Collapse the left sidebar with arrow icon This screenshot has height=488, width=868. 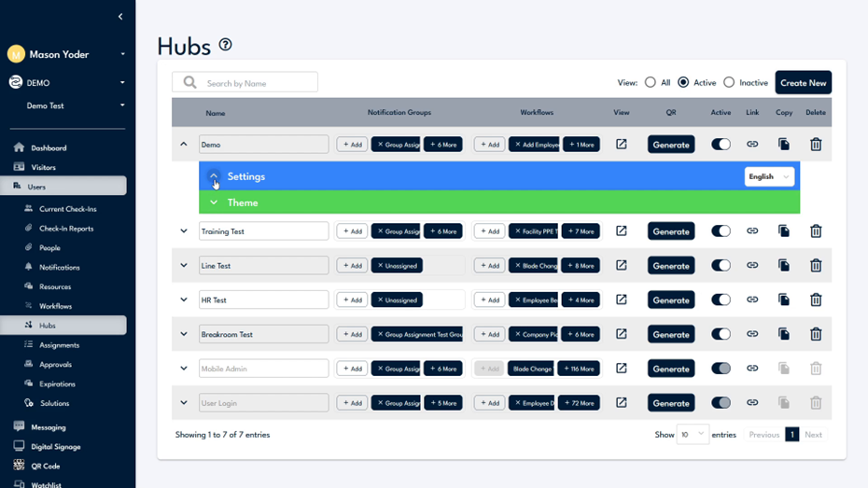tap(120, 17)
